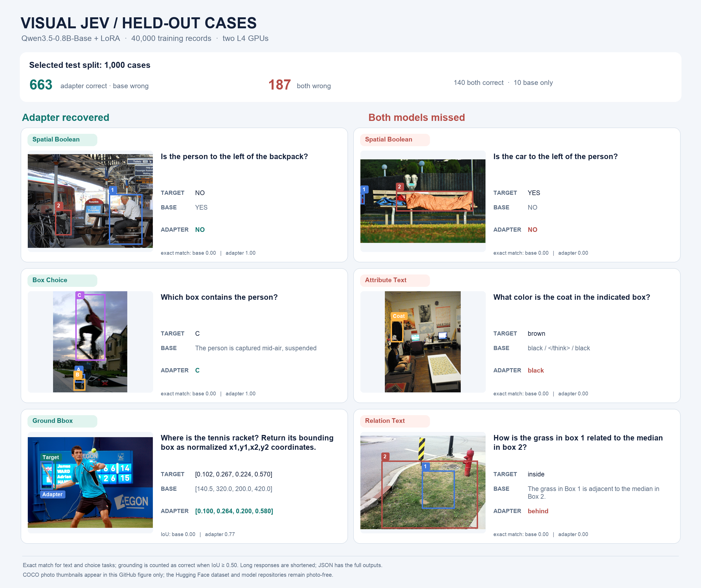
Task: Click the 187 both-wrong count
Action: point(279,85)
